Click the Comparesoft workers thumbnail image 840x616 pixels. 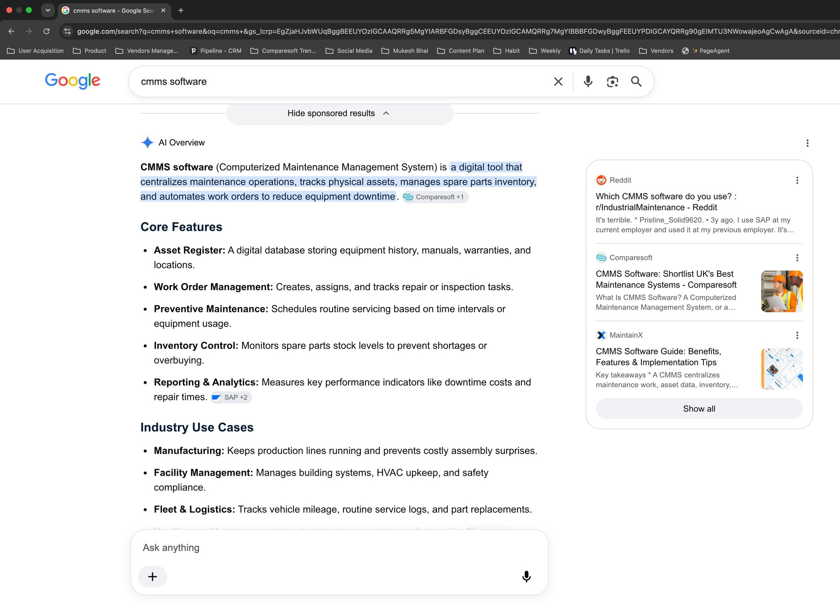[782, 291]
